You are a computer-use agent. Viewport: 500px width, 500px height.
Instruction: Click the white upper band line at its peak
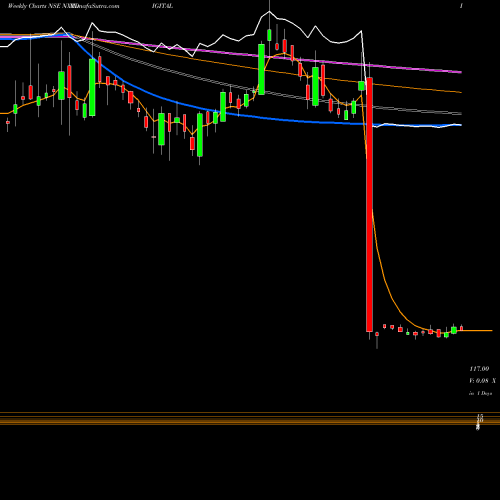[269, 12]
